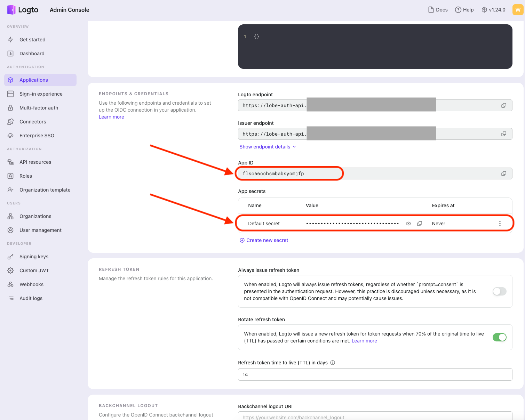Copy the App ID value
Screen dimensions: 525x420
point(503,173)
